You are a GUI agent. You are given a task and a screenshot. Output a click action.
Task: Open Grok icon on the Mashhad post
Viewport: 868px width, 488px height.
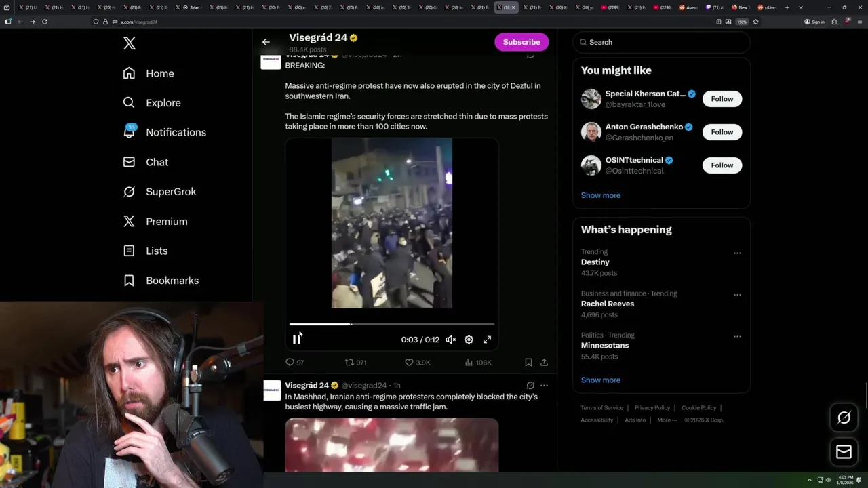530,385
